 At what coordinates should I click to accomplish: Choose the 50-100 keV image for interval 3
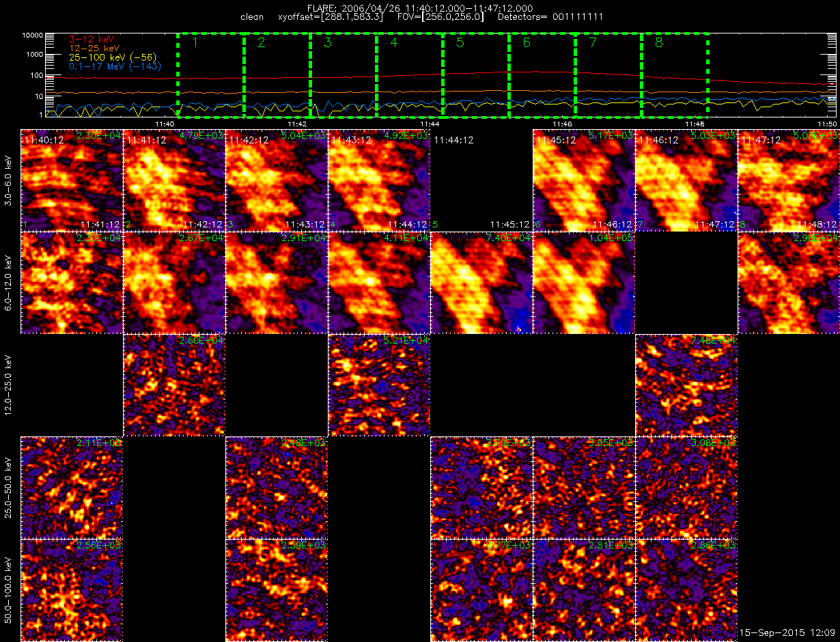click(x=277, y=590)
